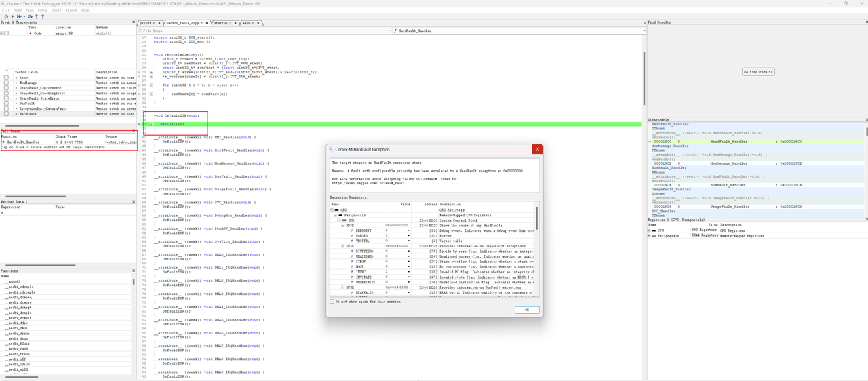This screenshot has height=381, width=868.
Task: Collapse the CPU node in Exception Registers
Action: [332, 210]
